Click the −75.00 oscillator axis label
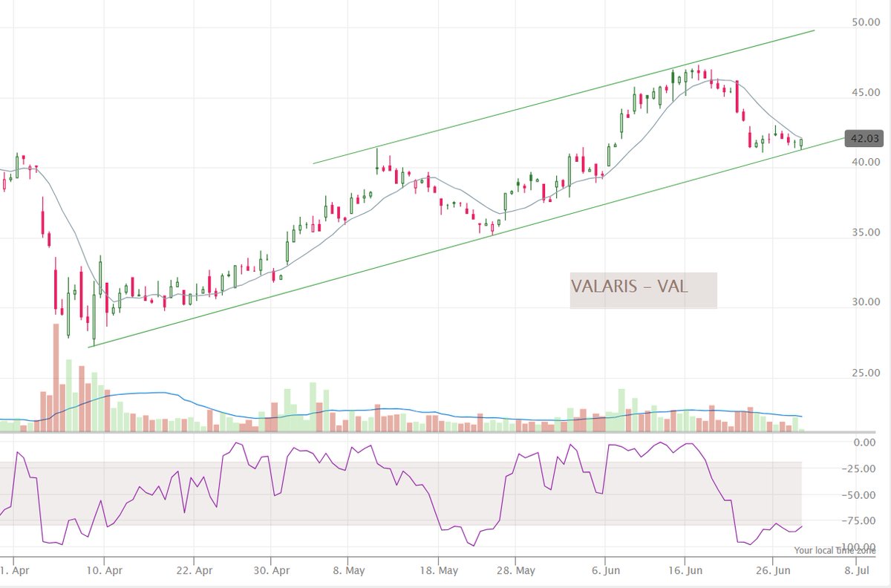Image resolution: width=891 pixels, height=588 pixels. pyautogui.click(x=858, y=521)
